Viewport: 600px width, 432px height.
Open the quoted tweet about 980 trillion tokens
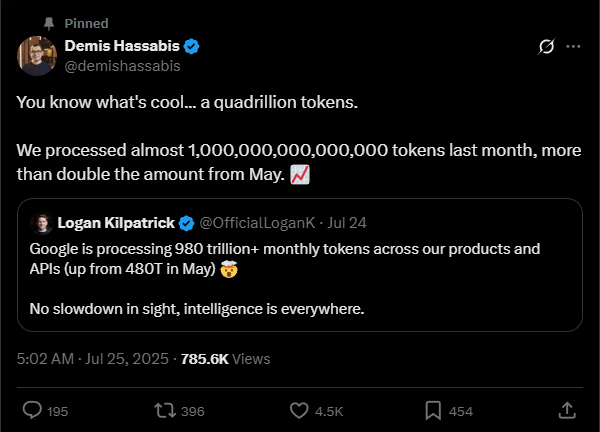pos(300,280)
